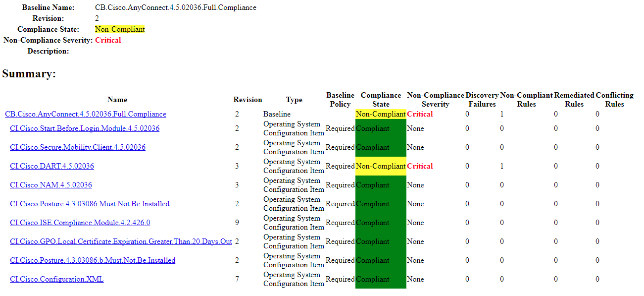
Task: Click the "Non-Compliance Severity" table column header
Action: (x=436, y=100)
